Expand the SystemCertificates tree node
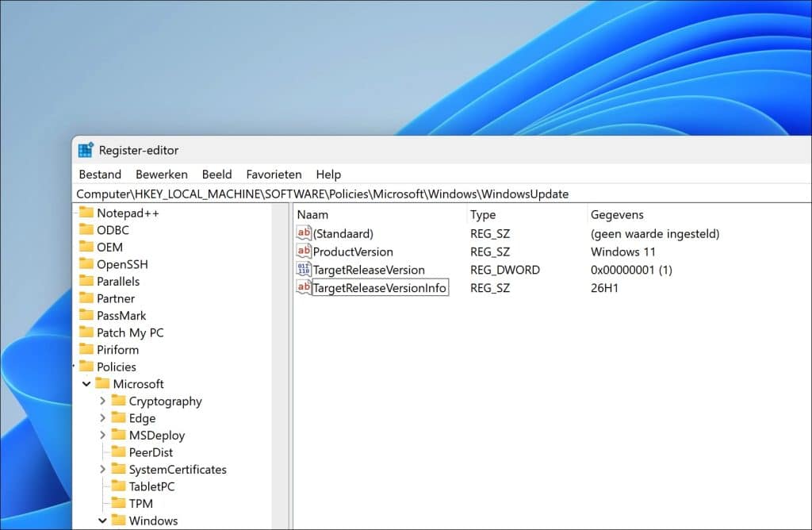 point(102,470)
